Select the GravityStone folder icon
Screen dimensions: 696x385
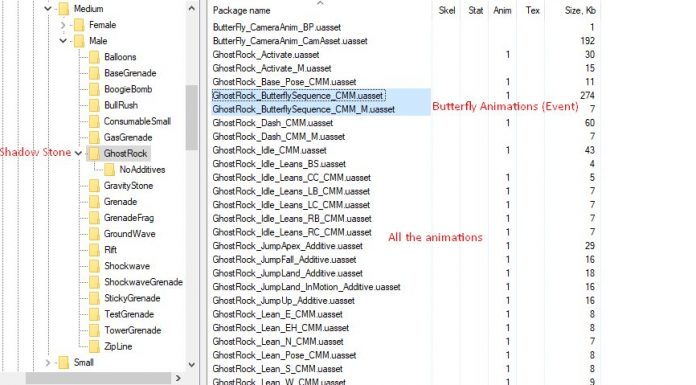click(x=94, y=186)
